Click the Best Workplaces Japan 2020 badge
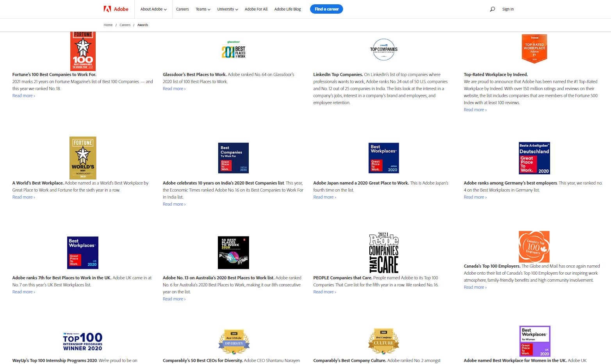This screenshot has width=611, height=364. (384, 158)
